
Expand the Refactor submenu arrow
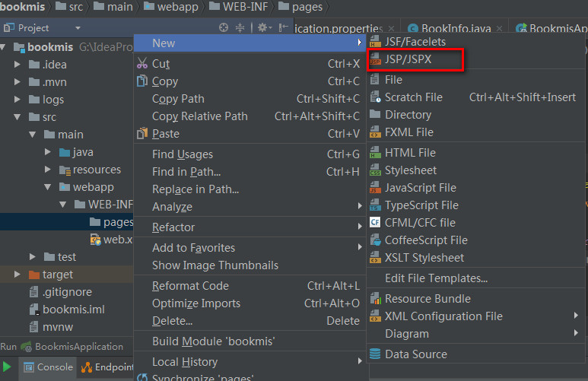pyautogui.click(x=360, y=227)
